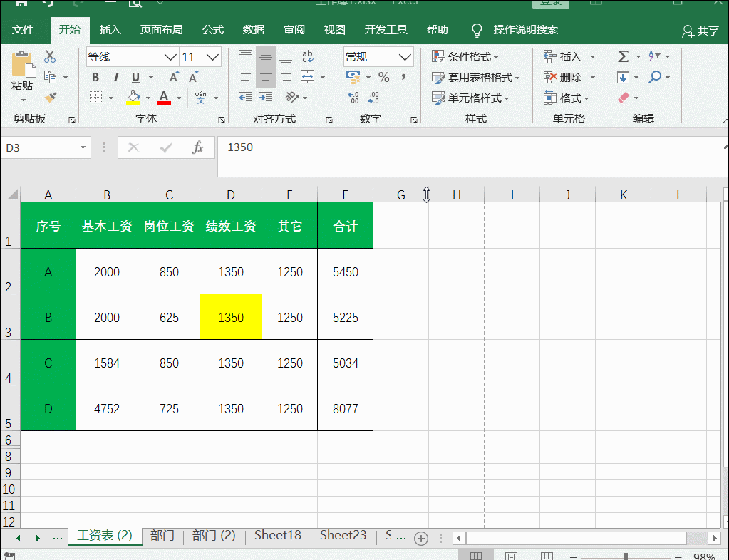Open the 文件 menu
Screen dimensions: 729x560
(22, 30)
